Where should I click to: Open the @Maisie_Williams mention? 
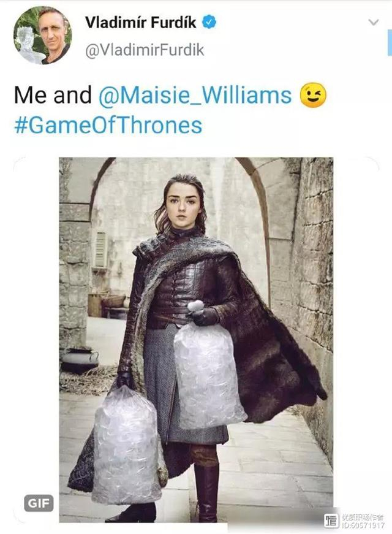pos(195,95)
